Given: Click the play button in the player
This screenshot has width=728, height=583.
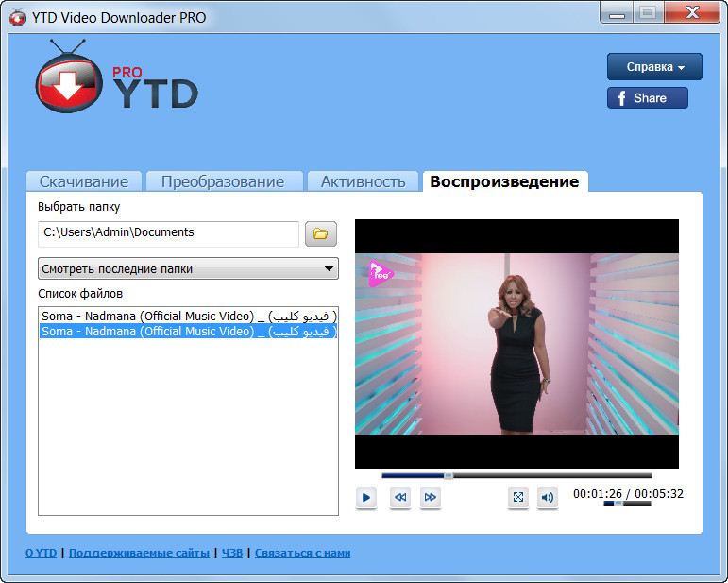Looking at the screenshot, I should [x=366, y=497].
